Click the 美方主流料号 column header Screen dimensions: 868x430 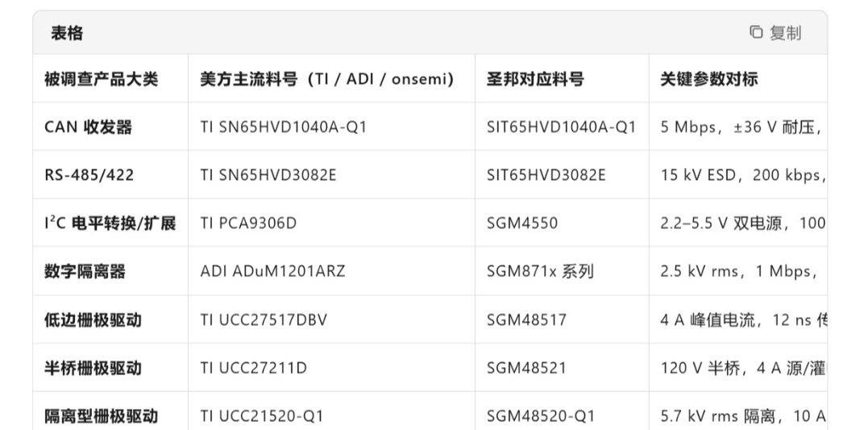click(327, 79)
